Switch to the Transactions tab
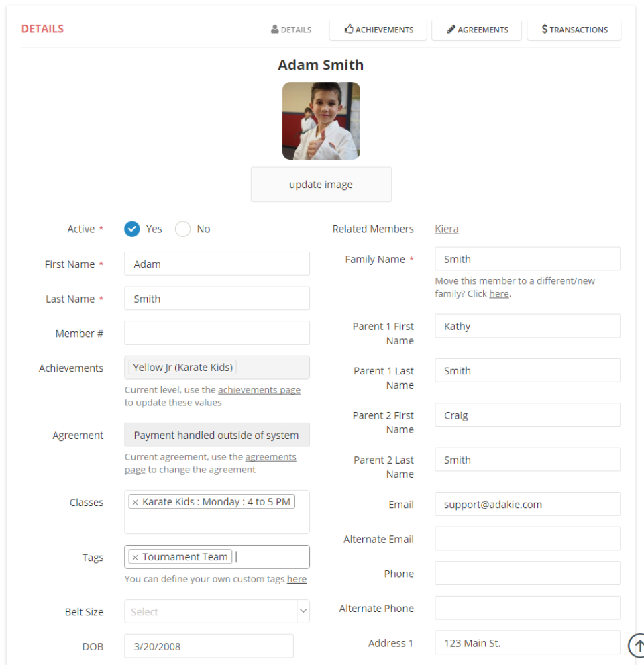The height and width of the screenshot is (665, 644). click(574, 29)
